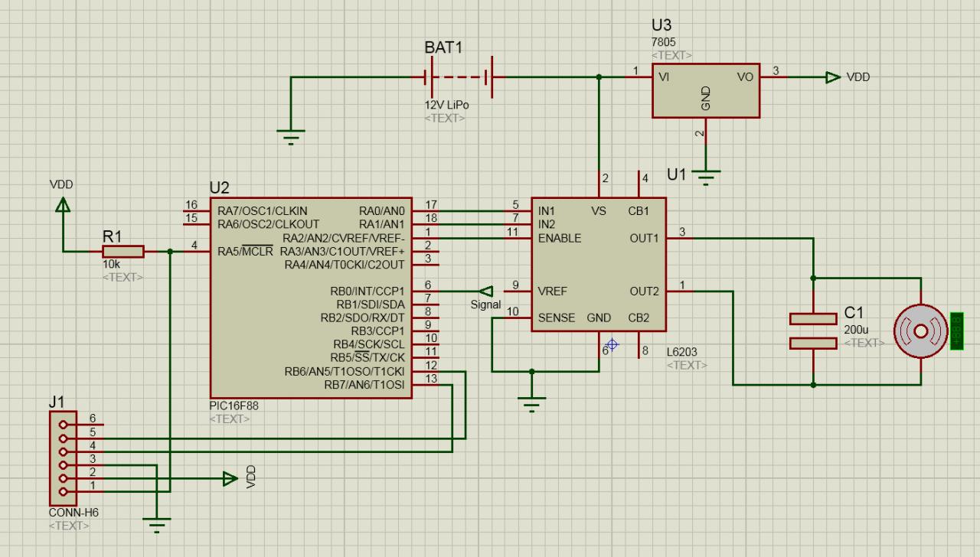This screenshot has width=980, height=557.
Task: Click the 'VREF' pin label on the L6203
Action: [553, 291]
